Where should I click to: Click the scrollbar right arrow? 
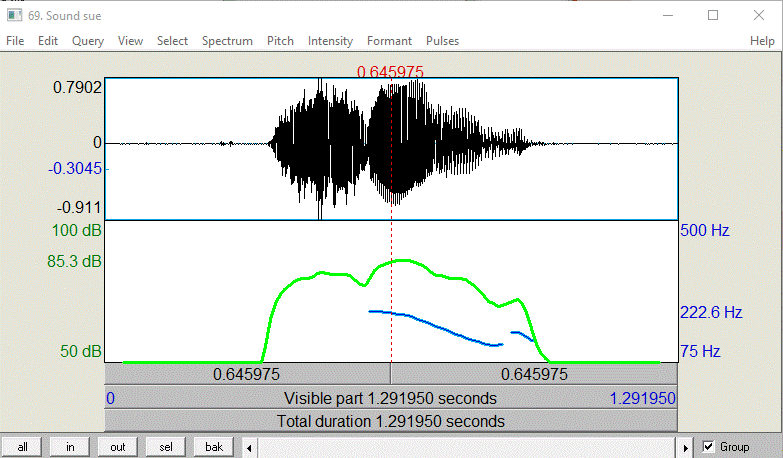(x=685, y=448)
